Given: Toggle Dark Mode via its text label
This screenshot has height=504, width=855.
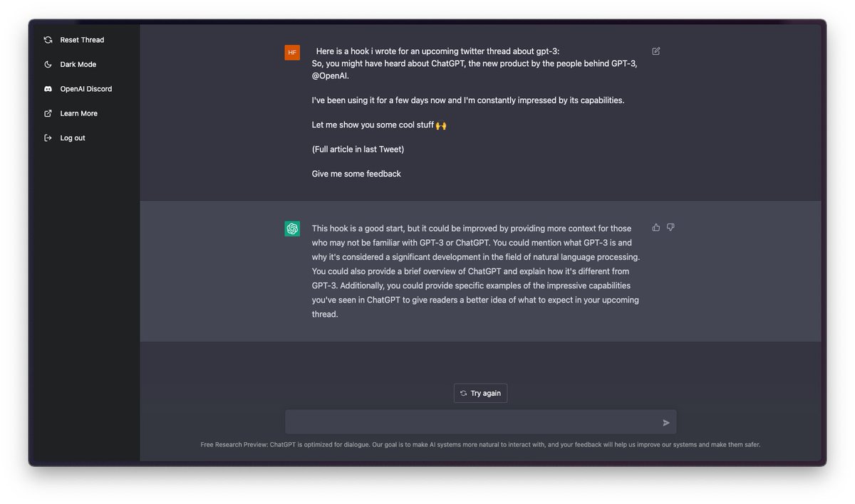Looking at the screenshot, I should tap(78, 65).
